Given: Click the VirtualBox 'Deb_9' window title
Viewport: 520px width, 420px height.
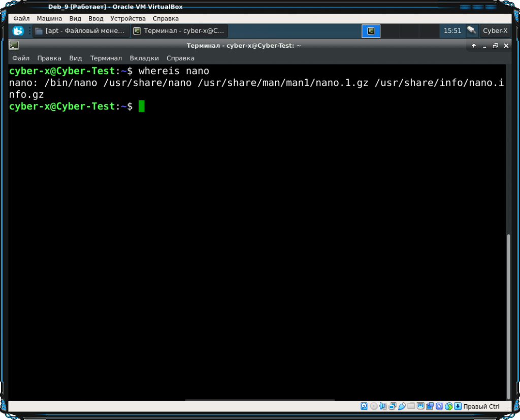Looking at the screenshot, I should click(x=115, y=7).
